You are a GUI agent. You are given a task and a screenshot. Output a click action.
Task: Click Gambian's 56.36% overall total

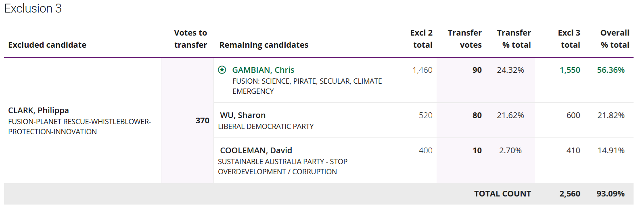611,70
